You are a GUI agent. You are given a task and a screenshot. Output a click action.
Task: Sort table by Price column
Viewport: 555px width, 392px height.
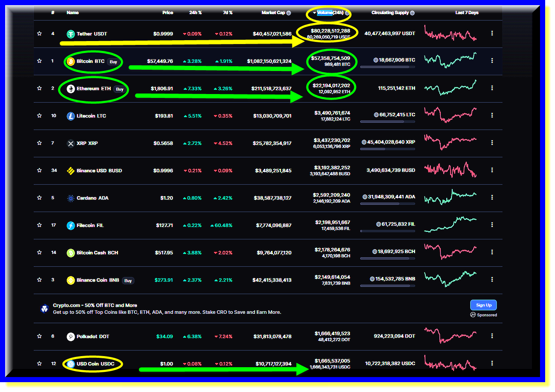[168, 13]
